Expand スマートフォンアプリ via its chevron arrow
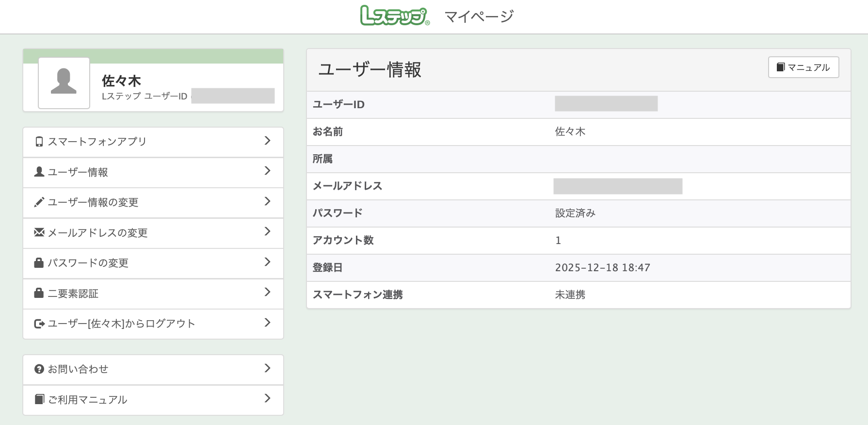Image resolution: width=868 pixels, height=425 pixels. click(x=267, y=141)
